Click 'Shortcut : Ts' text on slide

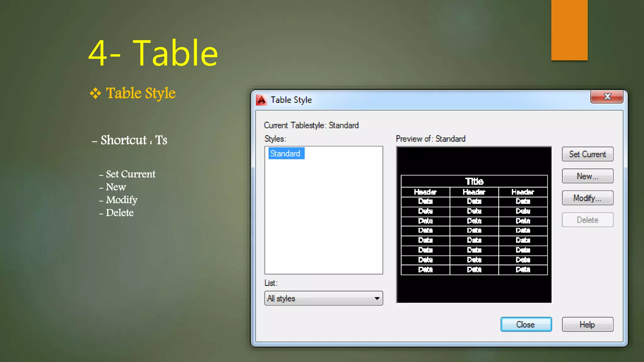pyautogui.click(x=134, y=140)
